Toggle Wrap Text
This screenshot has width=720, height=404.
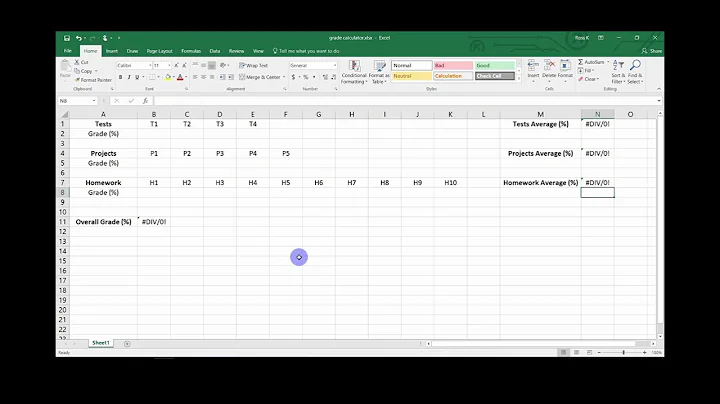click(x=253, y=66)
